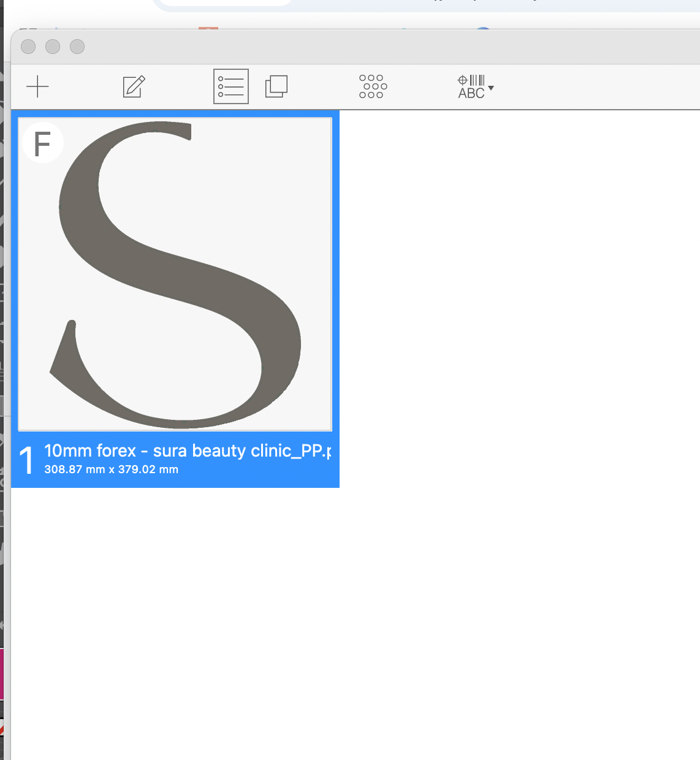Expand the dropdown arrow beside ABC
The height and width of the screenshot is (760, 700).
491,88
